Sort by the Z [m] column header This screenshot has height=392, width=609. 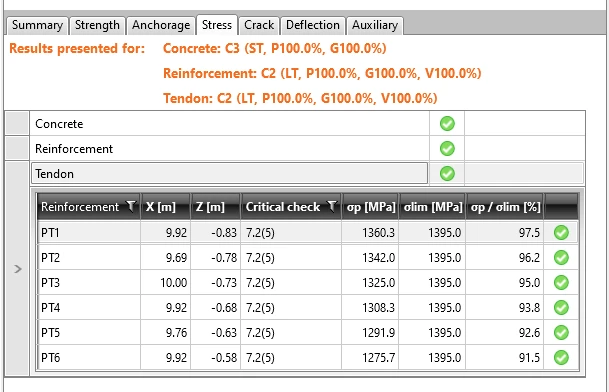(x=216, y=207)
